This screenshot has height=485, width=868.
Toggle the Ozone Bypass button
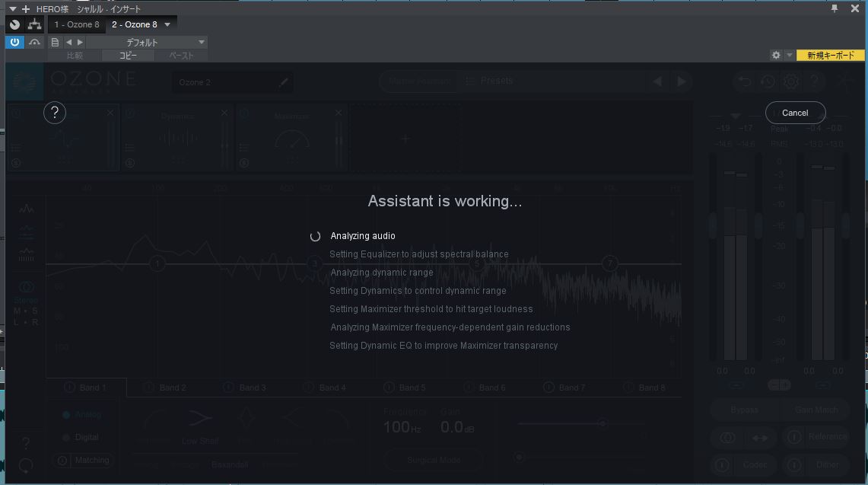pyautogui.click(x=744, y=410)
